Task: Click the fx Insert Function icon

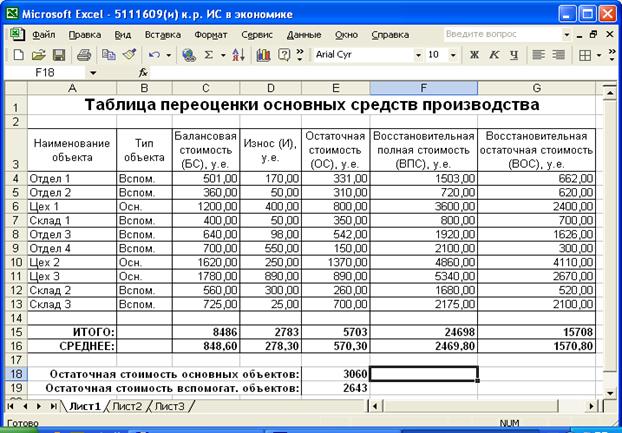Action: (143, 73)
